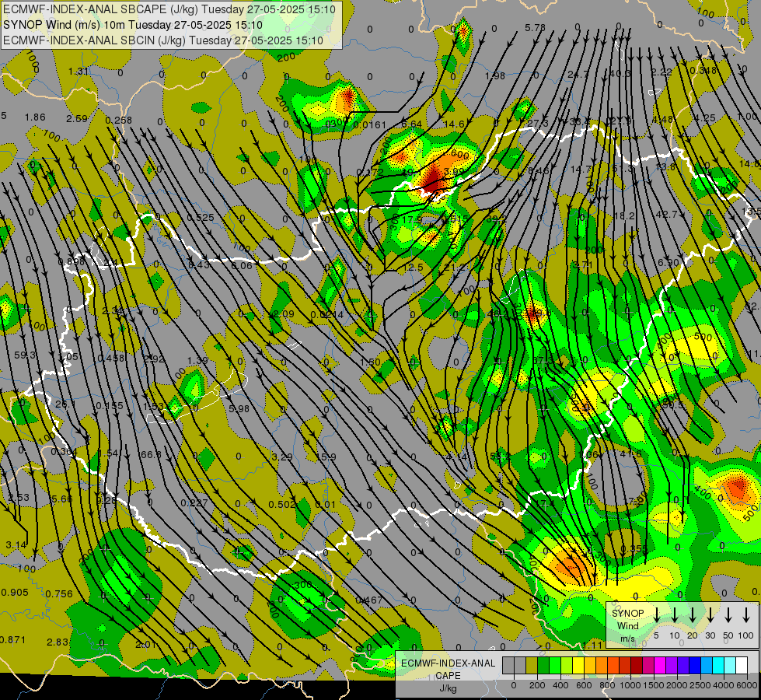Viewport: 761px width, 700px height.
Task: Click the 15.9 value on the map
Action: 326,457
